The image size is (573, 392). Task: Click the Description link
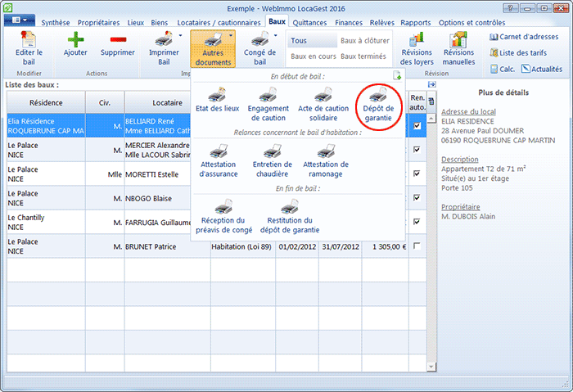pyautogui.click(x=460, y=160)
